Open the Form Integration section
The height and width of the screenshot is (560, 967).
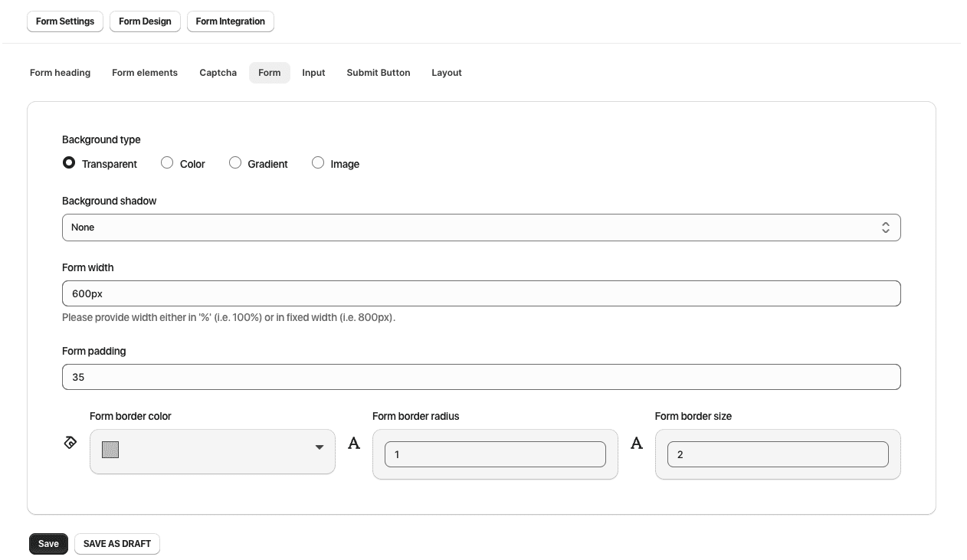(230, 21)
